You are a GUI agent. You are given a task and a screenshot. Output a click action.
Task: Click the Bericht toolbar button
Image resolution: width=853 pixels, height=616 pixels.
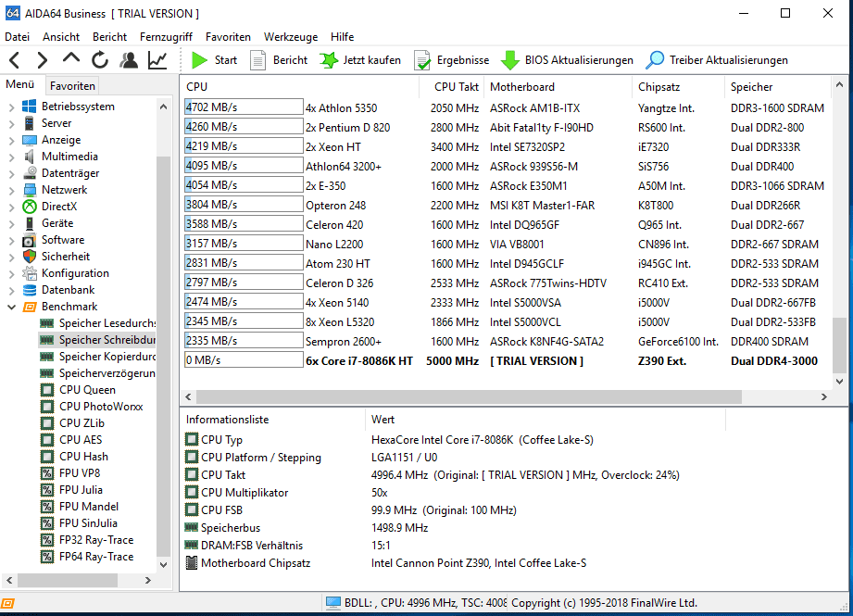tap(279, 60)
